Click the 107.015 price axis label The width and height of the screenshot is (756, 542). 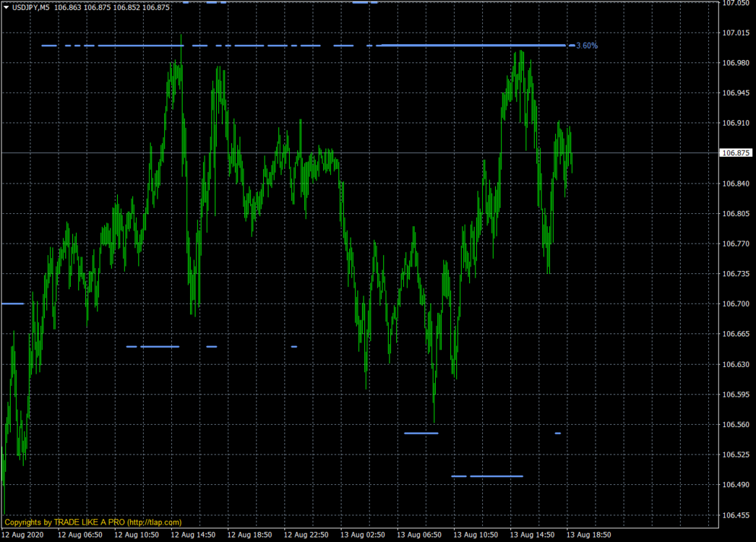pyautogui.click(x=736, y=33)
